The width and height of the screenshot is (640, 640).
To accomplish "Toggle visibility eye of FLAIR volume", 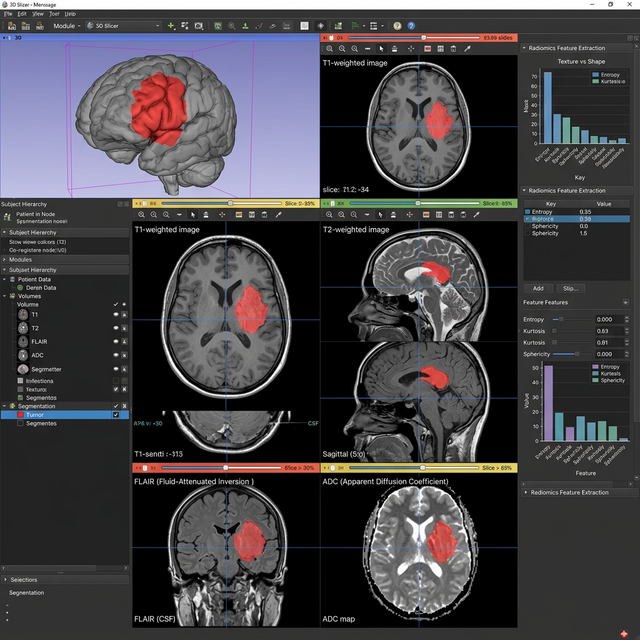I will (116, 341).
